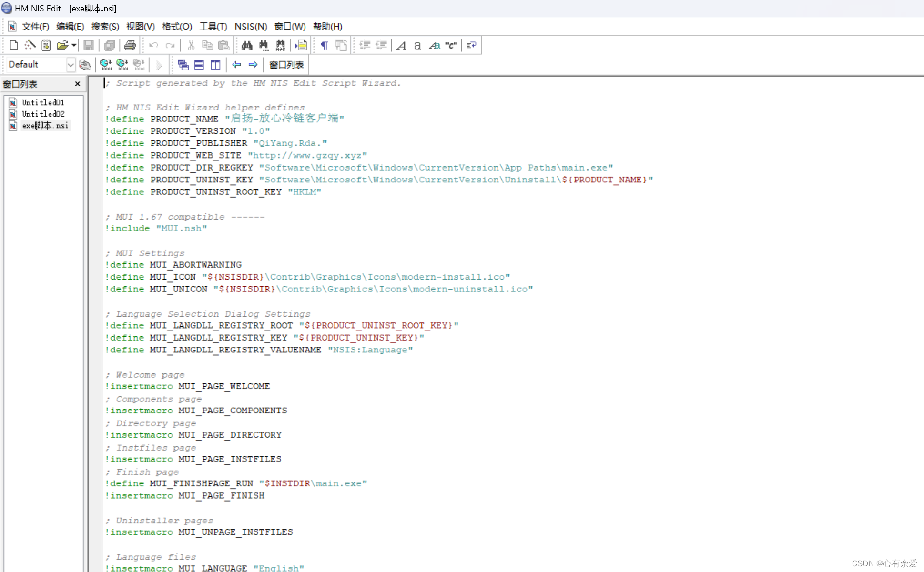This screenshot has width=924, height=572.
Task: Click the Replace binoculars A>B icon
Action: click(x=280, y=45)
